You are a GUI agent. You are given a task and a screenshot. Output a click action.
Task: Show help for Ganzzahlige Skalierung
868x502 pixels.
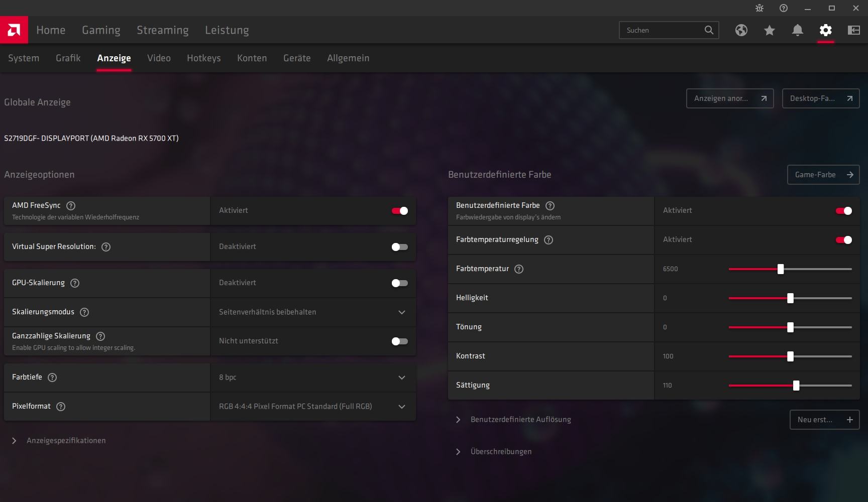(x=100, y=336)
